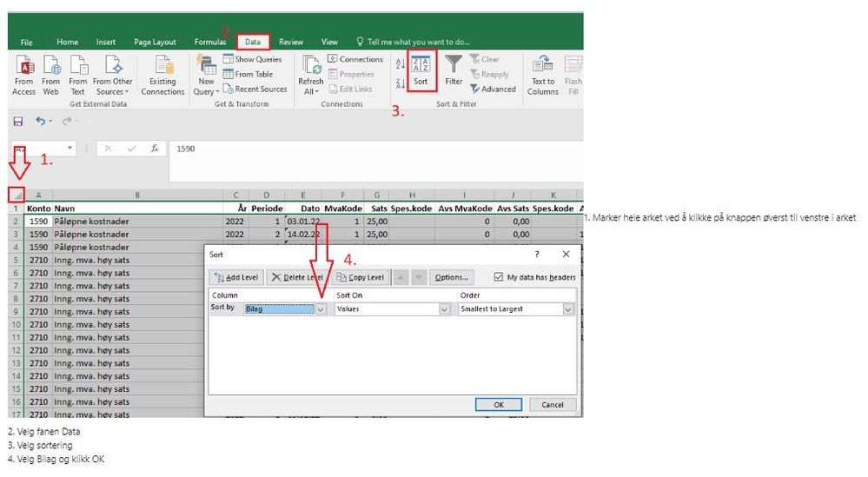Open the Sort On Values dropdown
Image resolution: width=868 pixels, height=477 pixels.
[x=444, y=309]
